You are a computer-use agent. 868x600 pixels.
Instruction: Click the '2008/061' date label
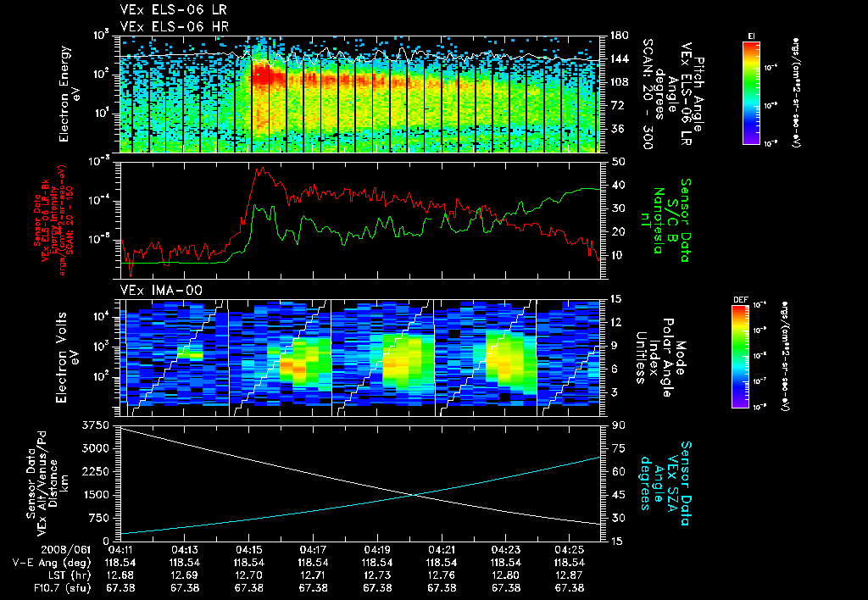pos(65,550)
